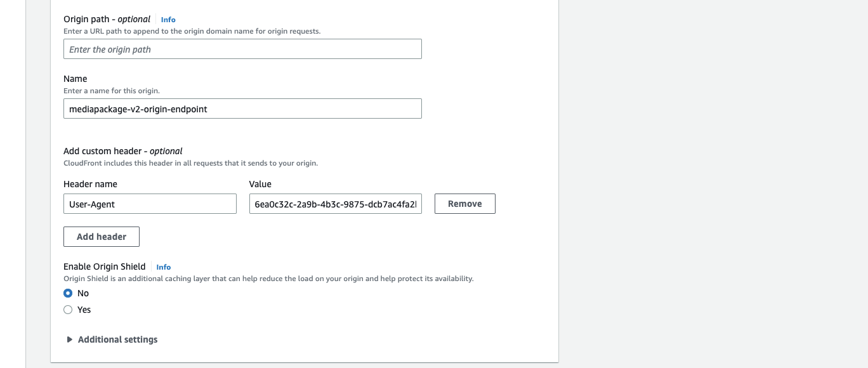Screen dimensions: 868x368
Task: Toggle Origin Shield off via No option
Action: tap(68, 293)
